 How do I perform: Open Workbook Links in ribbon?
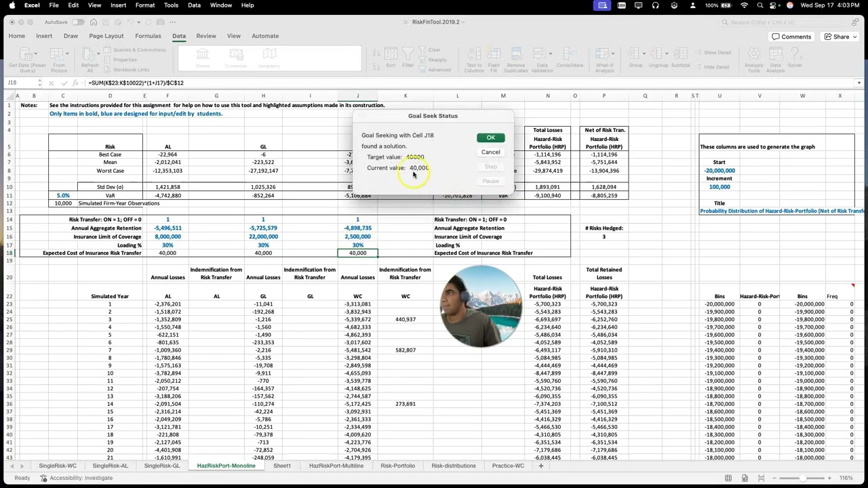click(x=127, y=70)
